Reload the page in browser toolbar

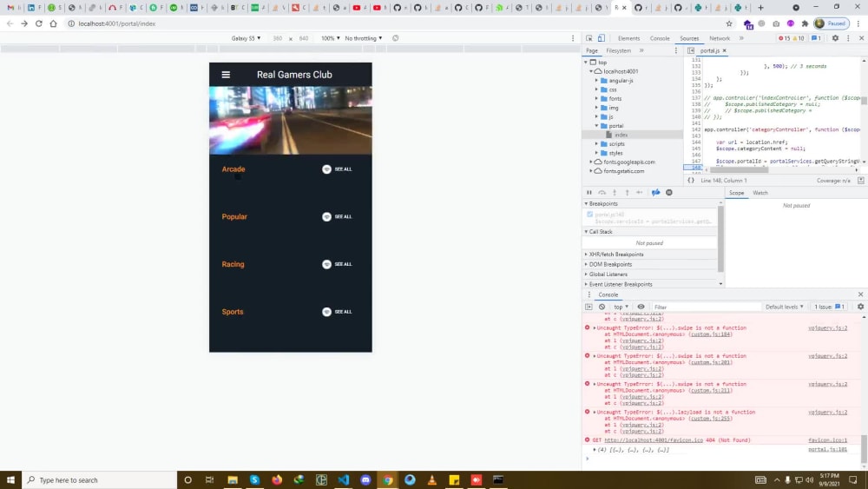tap(39, 23)
